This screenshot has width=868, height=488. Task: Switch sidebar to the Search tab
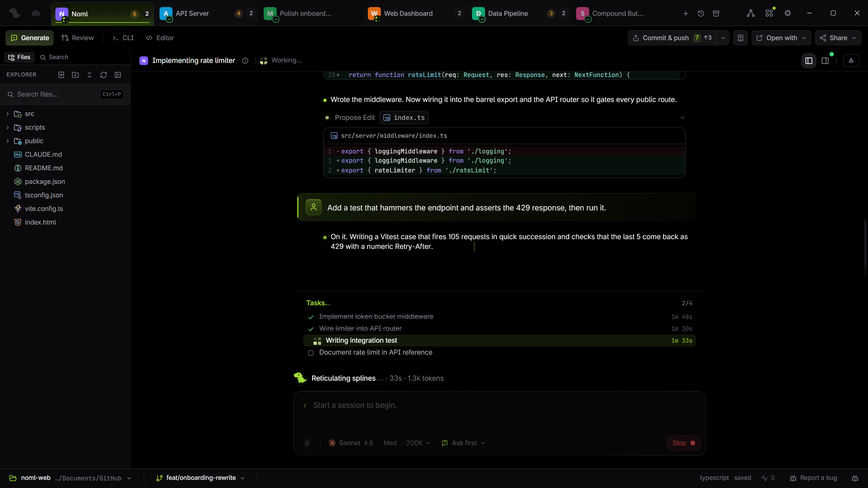click(x=54, y=57)
